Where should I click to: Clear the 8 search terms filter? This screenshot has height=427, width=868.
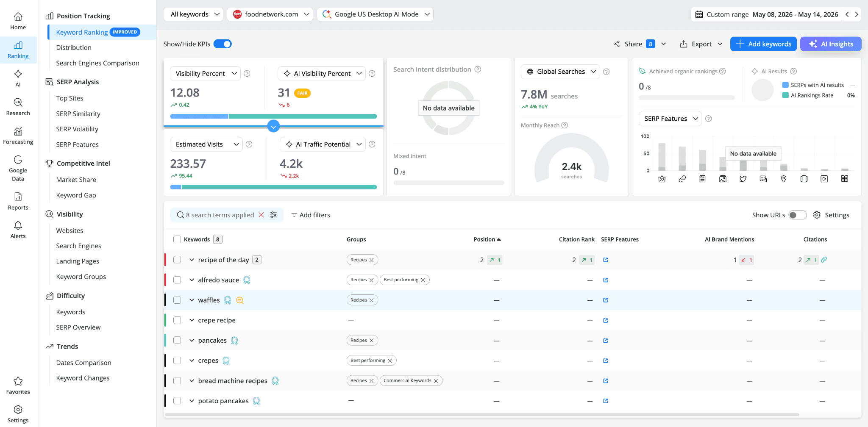click(262, 215)
